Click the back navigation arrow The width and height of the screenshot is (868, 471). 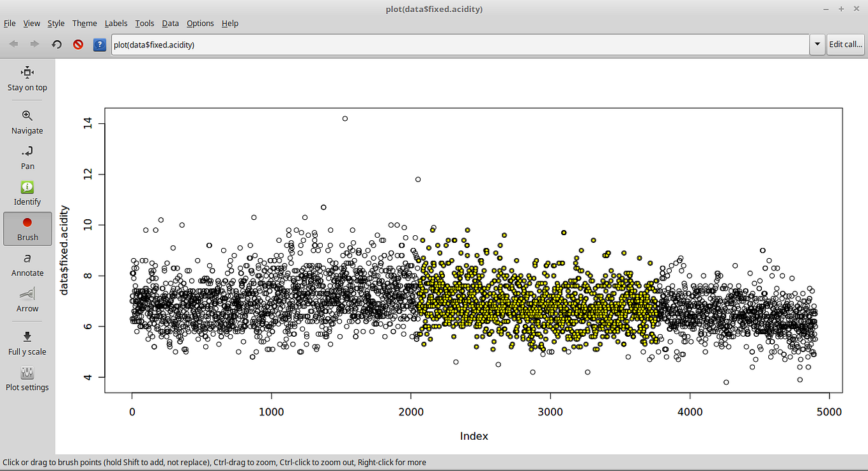click(x=14, y=44)
